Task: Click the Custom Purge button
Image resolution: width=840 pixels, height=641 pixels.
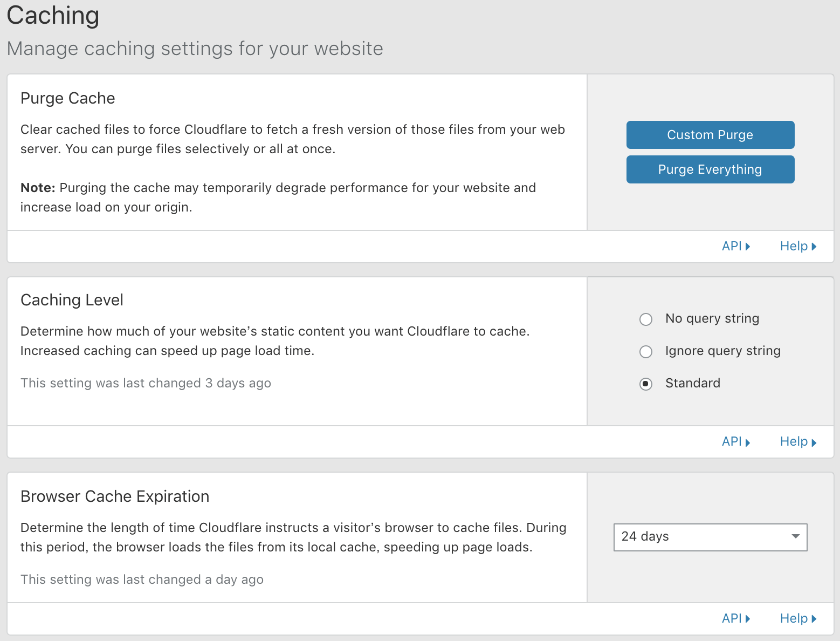Action: tap(710, 135)
